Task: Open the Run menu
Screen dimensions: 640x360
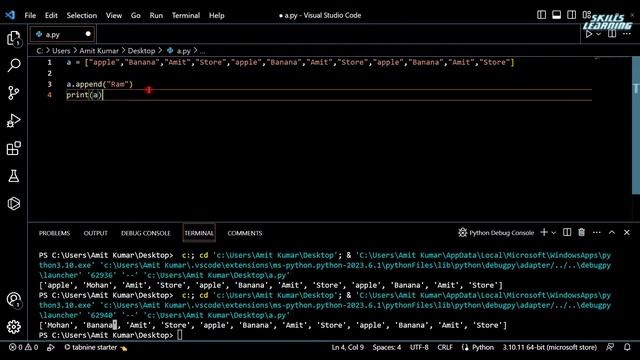Action: (156, 16)
